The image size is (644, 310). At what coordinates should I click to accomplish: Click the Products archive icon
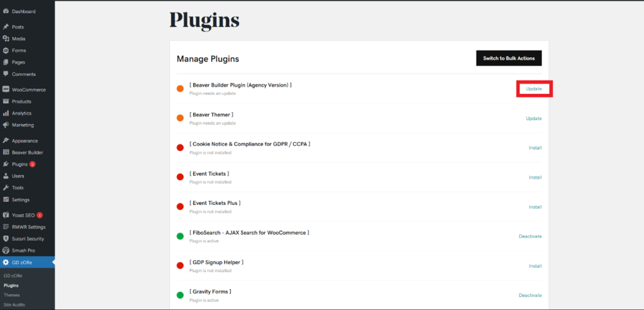tap(6, 101)
